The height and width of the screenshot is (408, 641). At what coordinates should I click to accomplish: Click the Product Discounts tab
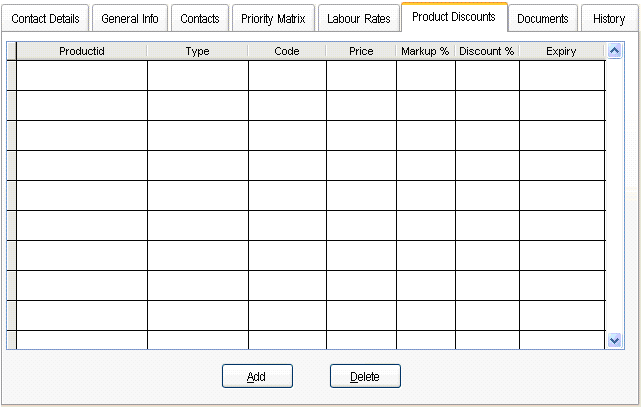point(453,17)
